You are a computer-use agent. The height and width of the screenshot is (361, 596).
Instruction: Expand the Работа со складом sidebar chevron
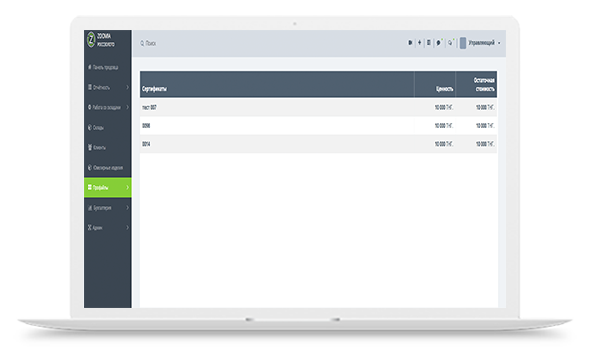[127, 108]
